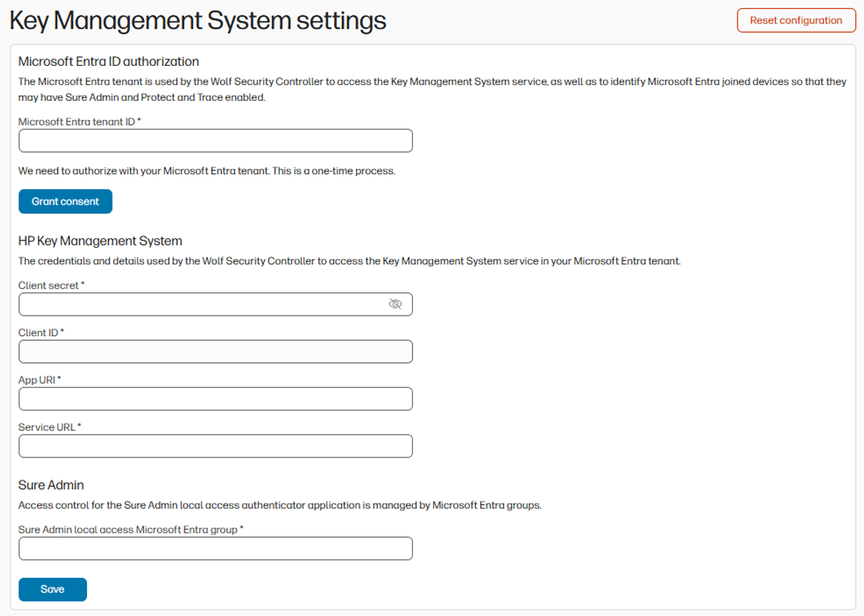The height and width of the screenshot is (616, 864).
Task: Click the Sure Admin section heading
Action: 50,484
